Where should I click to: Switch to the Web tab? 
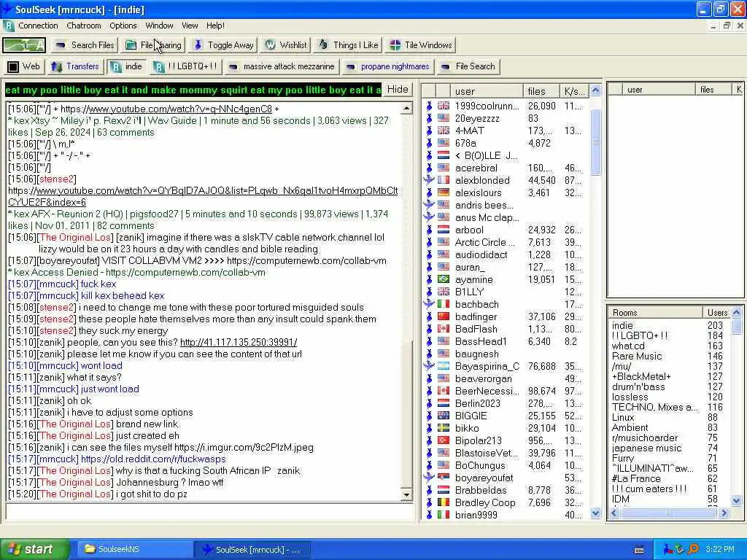tap(24, 66)
